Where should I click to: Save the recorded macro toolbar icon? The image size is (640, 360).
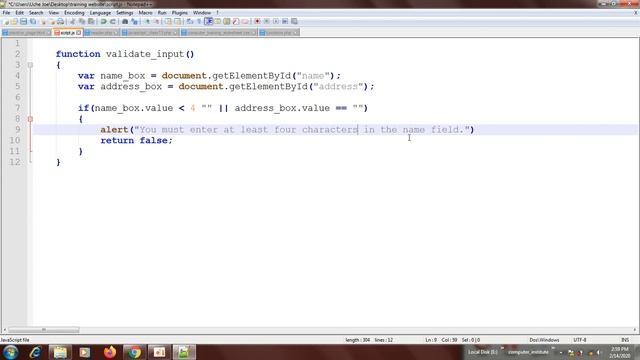294,21
